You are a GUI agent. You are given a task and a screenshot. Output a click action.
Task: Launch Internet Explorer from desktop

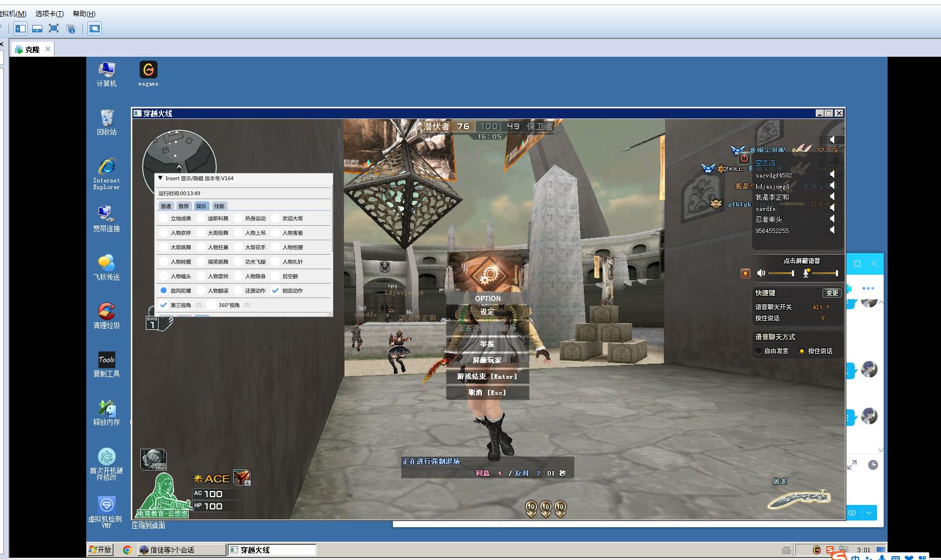[x=106, y=174]
